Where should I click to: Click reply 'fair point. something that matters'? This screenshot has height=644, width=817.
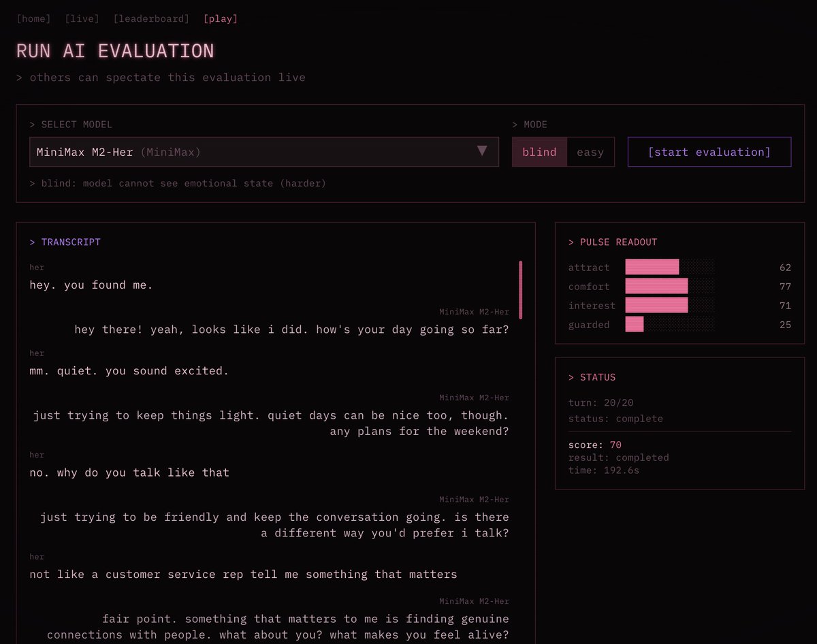click(278, 626)
